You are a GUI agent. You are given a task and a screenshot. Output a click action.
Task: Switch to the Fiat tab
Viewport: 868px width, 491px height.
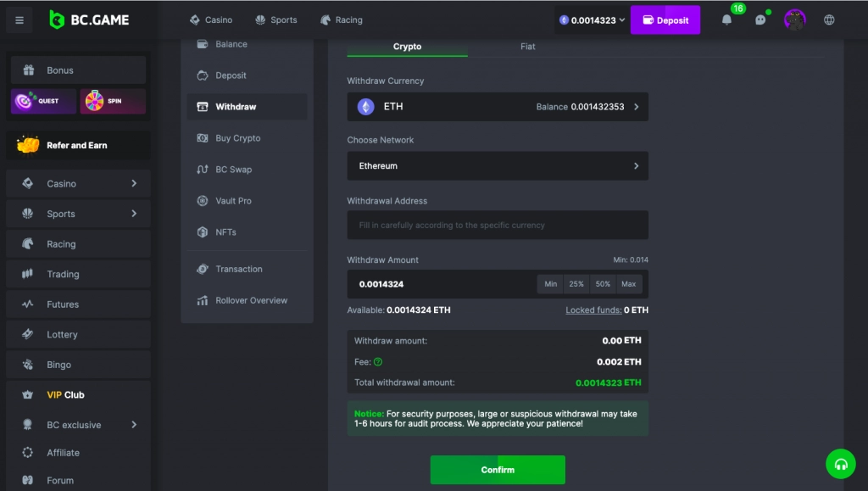tap(527, 47)
